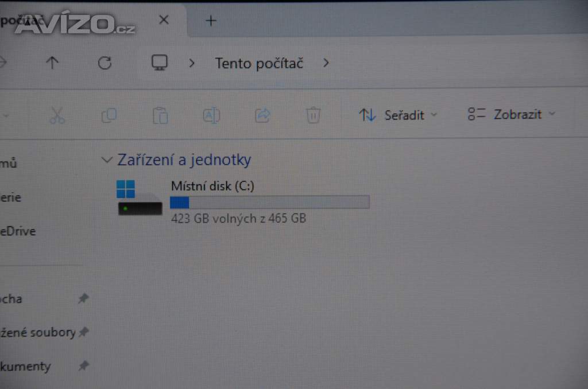Click the Share icon in toolbar
Image resolution: width=588 pixels, height=389 pixels.
tap(262, 115)
